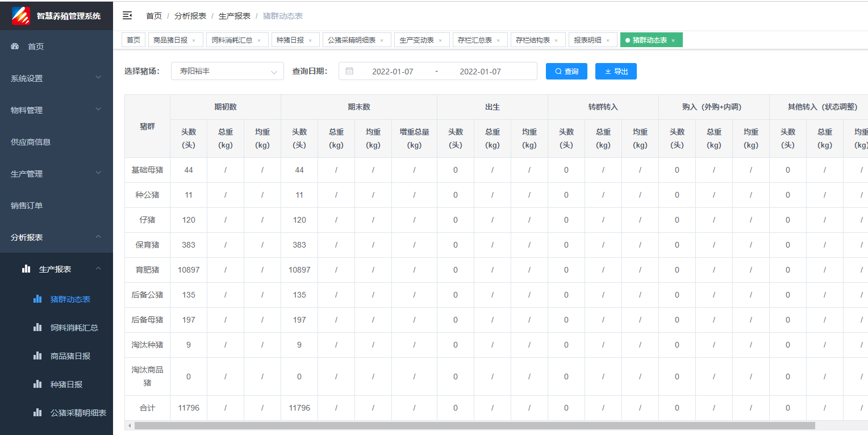This screenshot has width=868, height=435.
Task: Click the 合计 row label
Action: (147, 408)
